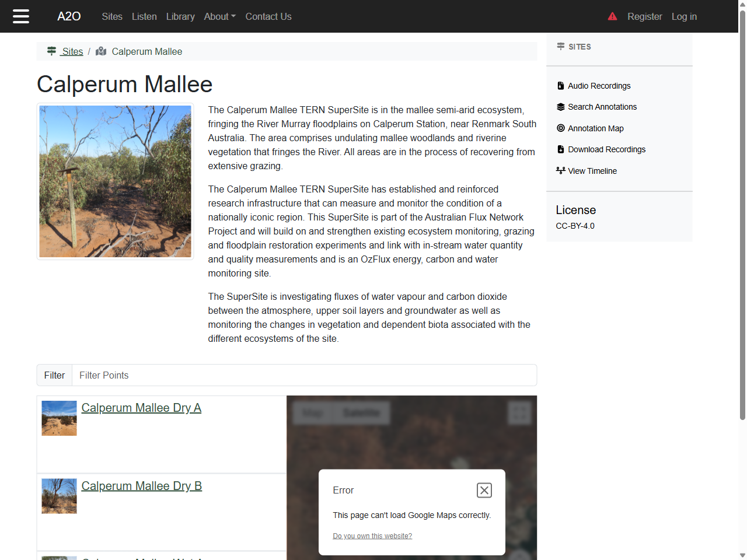Switch map to Satellite view
This screenshot has height=560, width=747.
click(361, 413)
